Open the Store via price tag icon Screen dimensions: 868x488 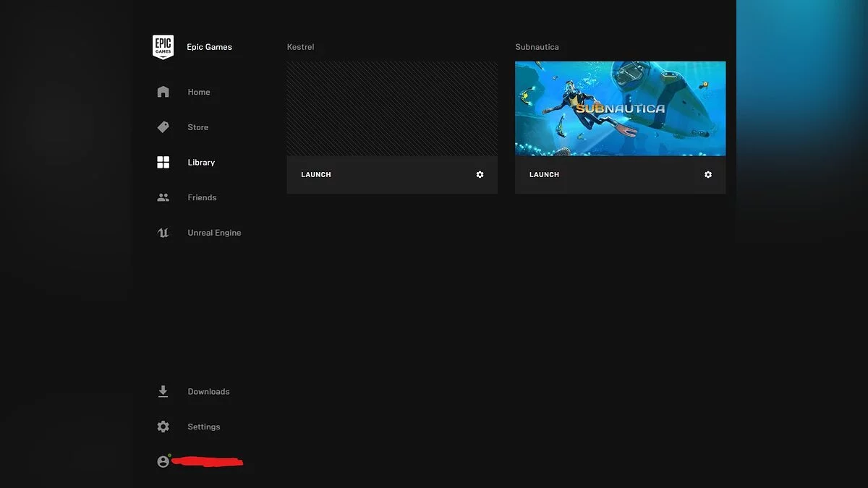point(163,127)
